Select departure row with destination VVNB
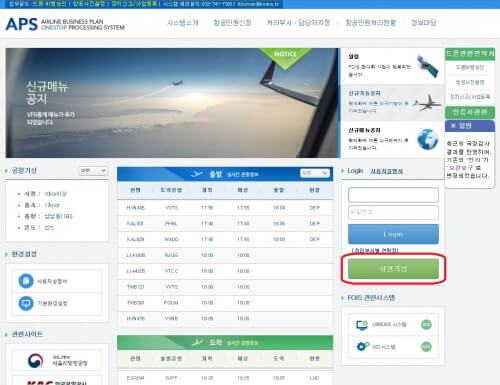 225,319
